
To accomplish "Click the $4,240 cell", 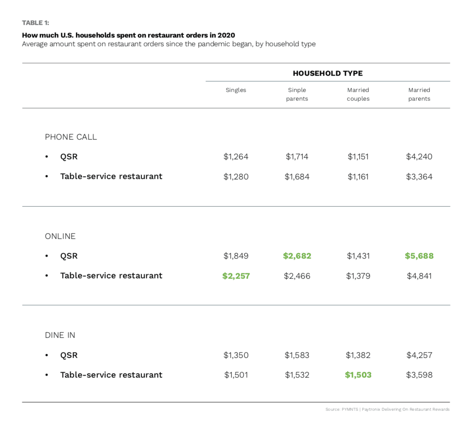I will tap(419, 157).
